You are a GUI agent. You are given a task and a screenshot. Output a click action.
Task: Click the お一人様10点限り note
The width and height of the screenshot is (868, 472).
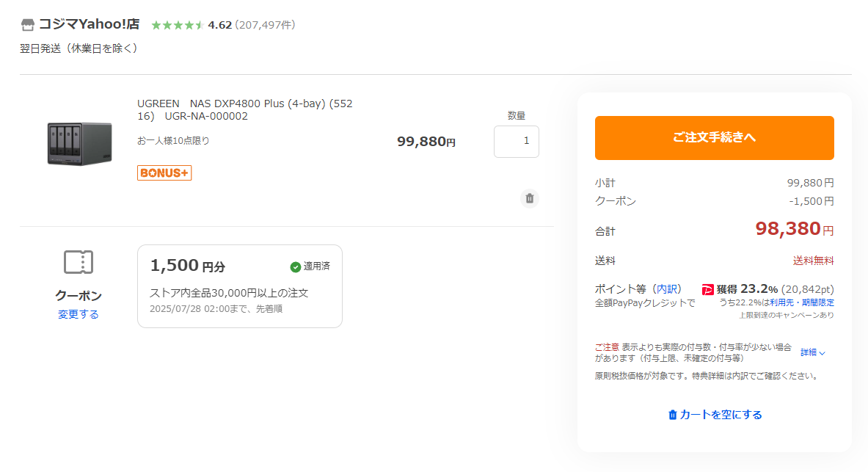coord(173,141)
